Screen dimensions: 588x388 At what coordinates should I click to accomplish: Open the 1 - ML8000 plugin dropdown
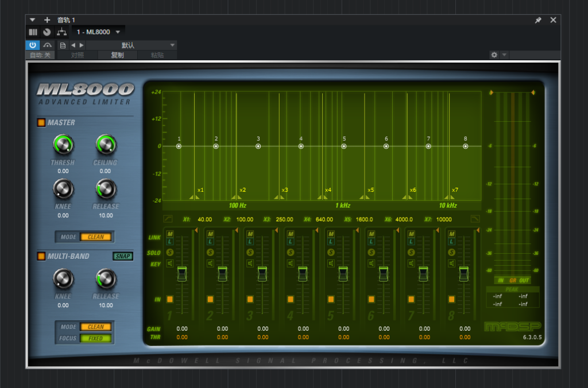[98, 32]
